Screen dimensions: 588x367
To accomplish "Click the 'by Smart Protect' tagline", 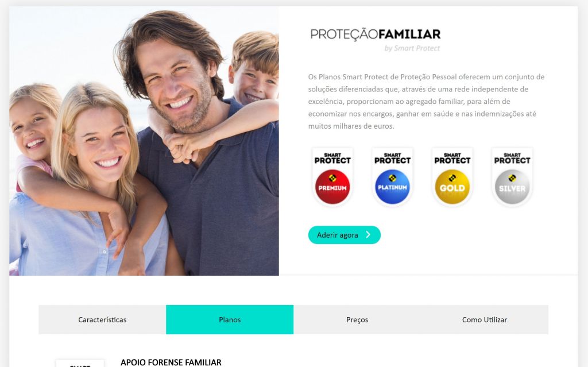I will tap(412, 48).
